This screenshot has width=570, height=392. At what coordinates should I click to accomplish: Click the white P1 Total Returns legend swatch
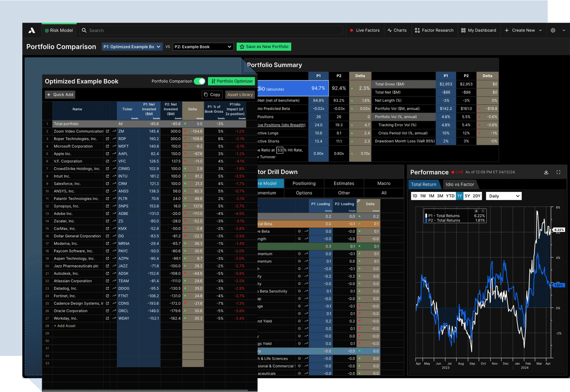point(425,216)
